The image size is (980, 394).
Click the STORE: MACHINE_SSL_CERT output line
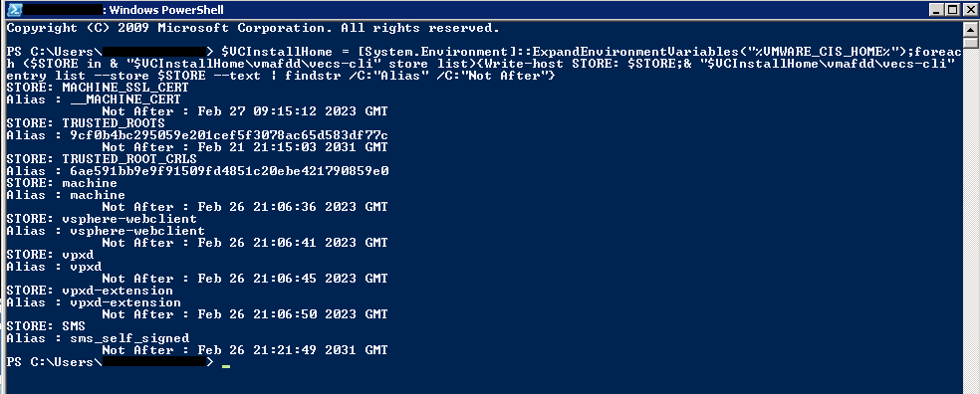[x=97, y=88]
